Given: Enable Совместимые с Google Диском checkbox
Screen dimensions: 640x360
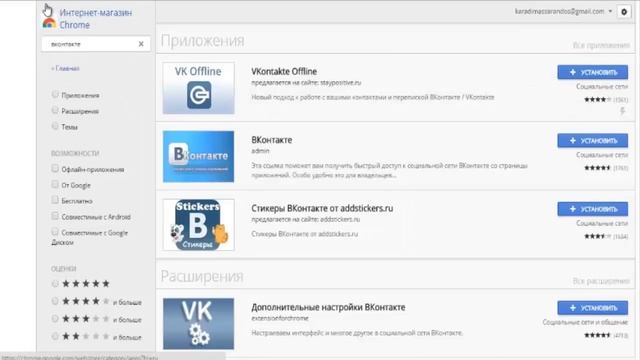Looking at the screenshot, I should click(55, 232).
